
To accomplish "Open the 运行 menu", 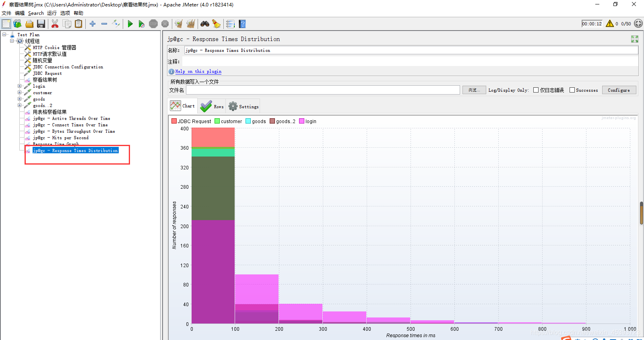I will click(x=52, y=13).
